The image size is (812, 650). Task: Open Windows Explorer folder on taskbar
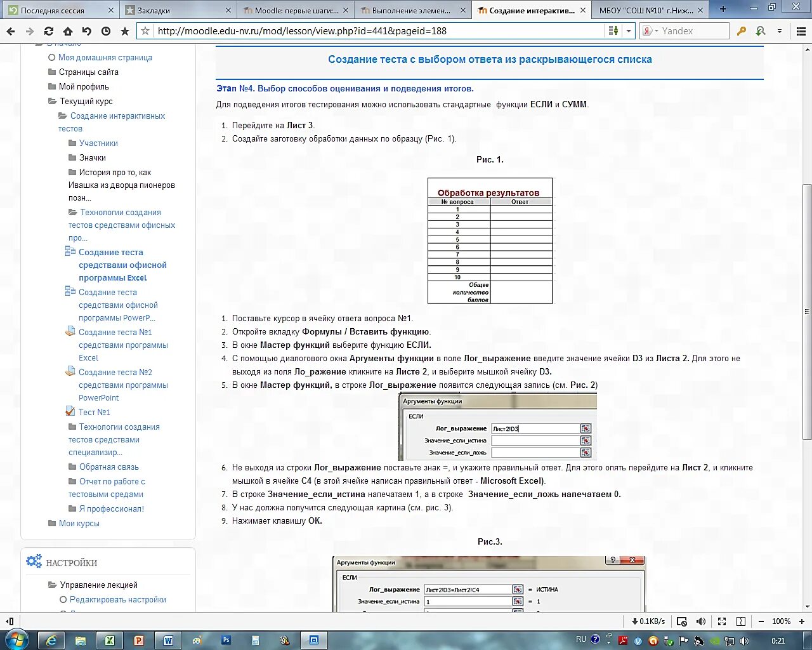point(80,640)
